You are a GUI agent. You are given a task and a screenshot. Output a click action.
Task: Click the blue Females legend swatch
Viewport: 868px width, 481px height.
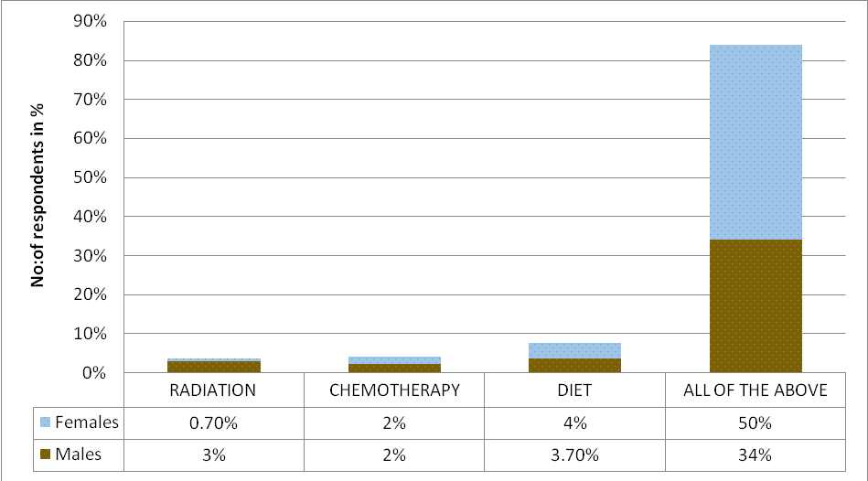coord(45,422)
